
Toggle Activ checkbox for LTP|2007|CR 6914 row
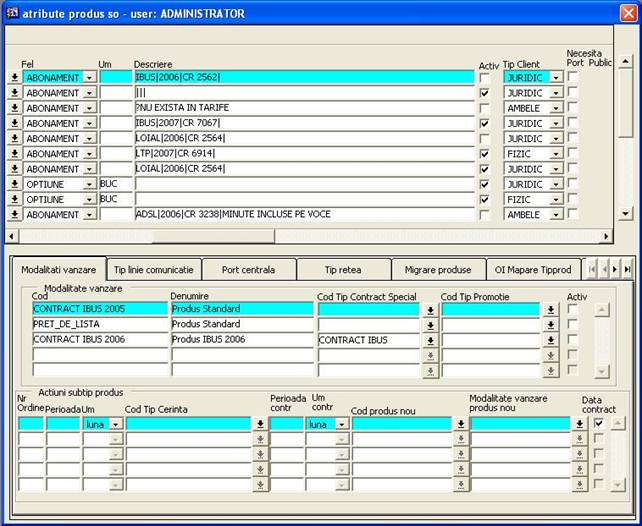coord(485,154)
